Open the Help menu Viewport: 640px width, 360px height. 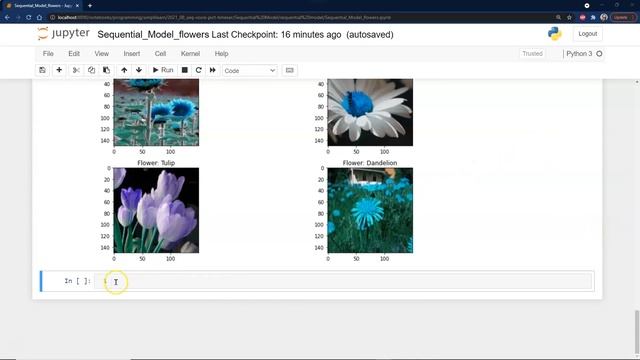point(221,53)
